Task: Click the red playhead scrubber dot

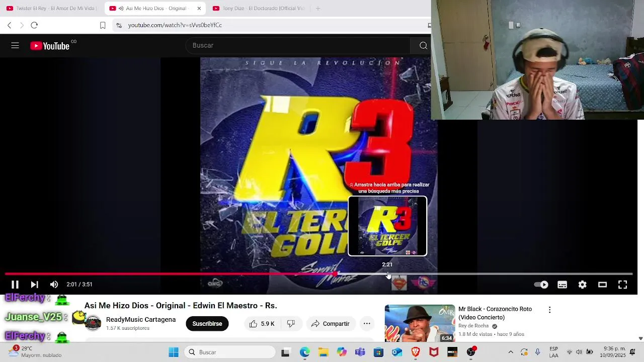Action: (x=335, y=274)
